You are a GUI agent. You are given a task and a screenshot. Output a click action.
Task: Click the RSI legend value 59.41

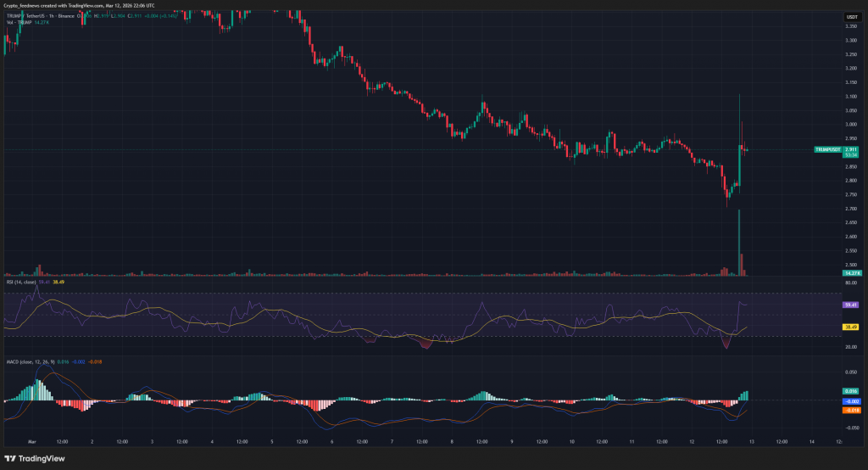tap(44, 283)
